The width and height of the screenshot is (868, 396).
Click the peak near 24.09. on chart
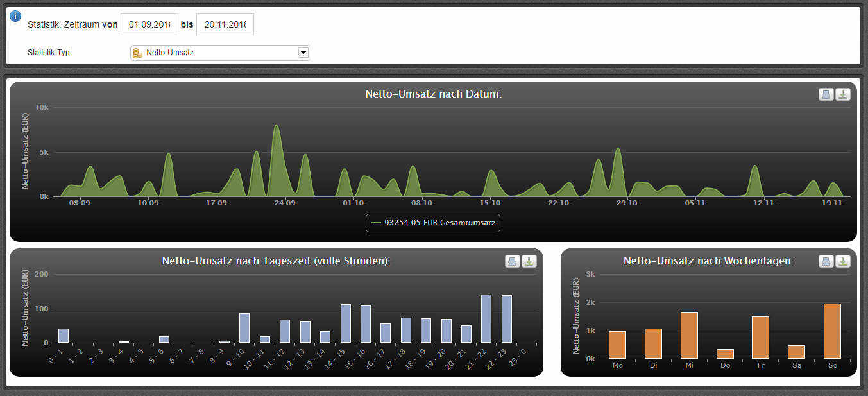click(277, 126)
